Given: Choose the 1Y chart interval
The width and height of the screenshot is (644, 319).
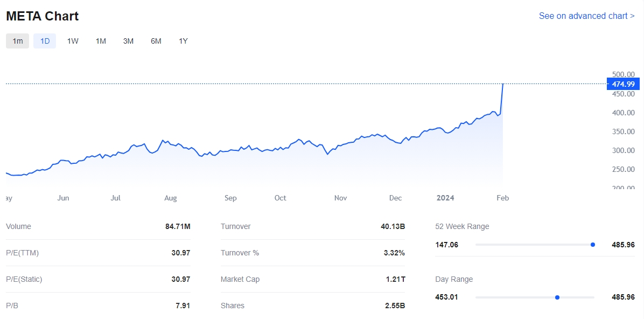Looking at the screenshot, I should click(x=183, y=41).
